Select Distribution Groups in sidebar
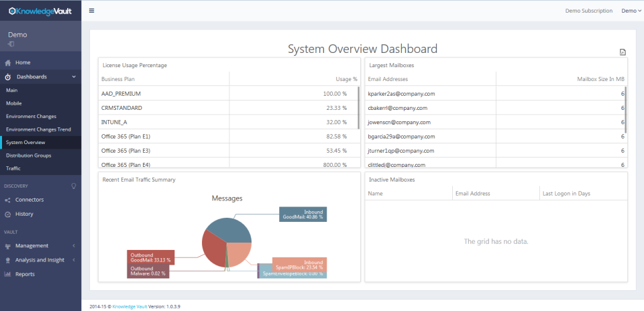This screenshot has height=311, width=644. click(x=28, y=155)
